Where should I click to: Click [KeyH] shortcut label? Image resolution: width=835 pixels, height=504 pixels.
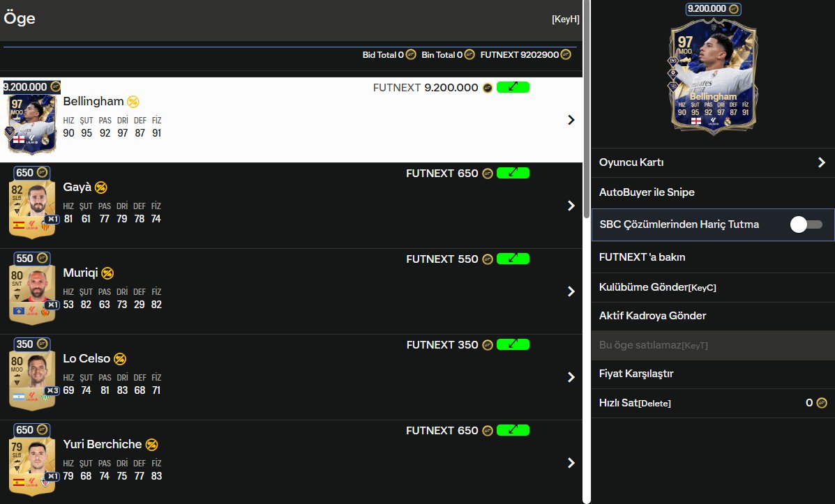coord(566,19)
